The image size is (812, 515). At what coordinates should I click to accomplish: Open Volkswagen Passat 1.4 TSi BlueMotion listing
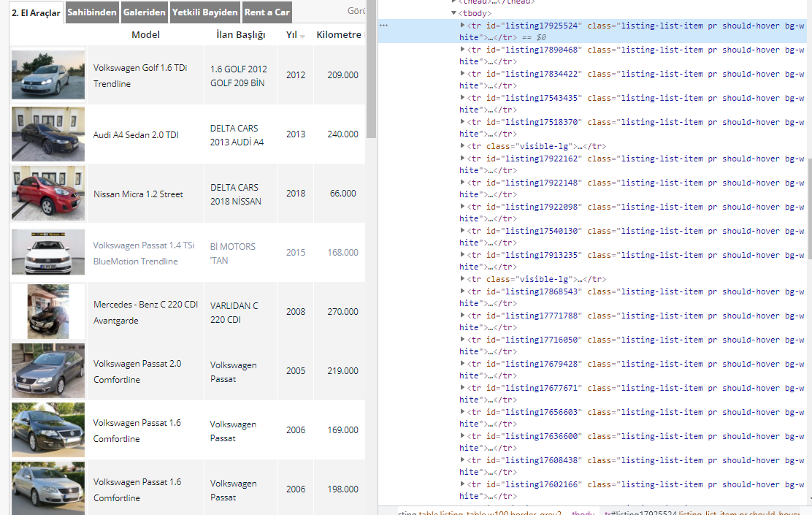coord(144,253)
